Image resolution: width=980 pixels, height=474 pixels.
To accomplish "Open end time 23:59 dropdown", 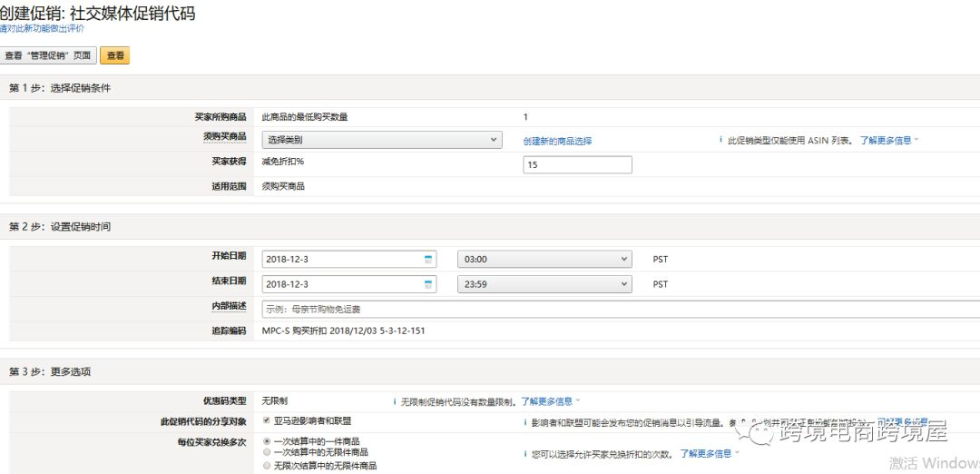I will tap(545, 284).
